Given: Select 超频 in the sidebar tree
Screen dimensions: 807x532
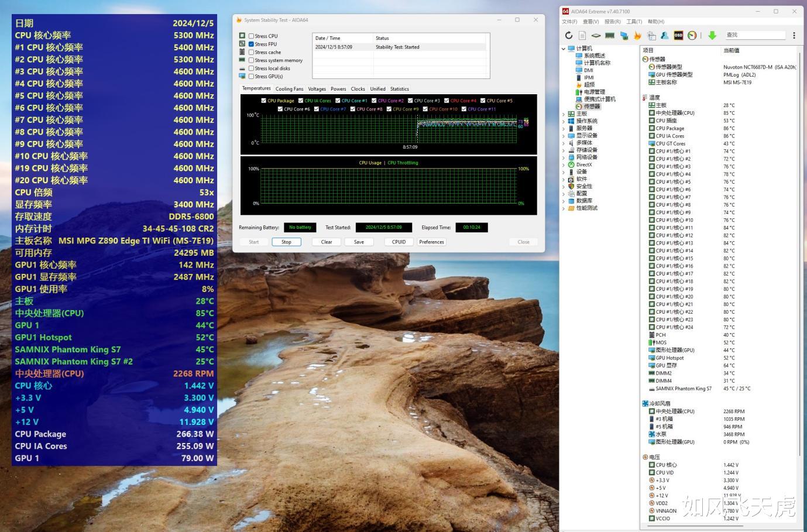Looking at the screenshot, I should (x=589, y=85).
